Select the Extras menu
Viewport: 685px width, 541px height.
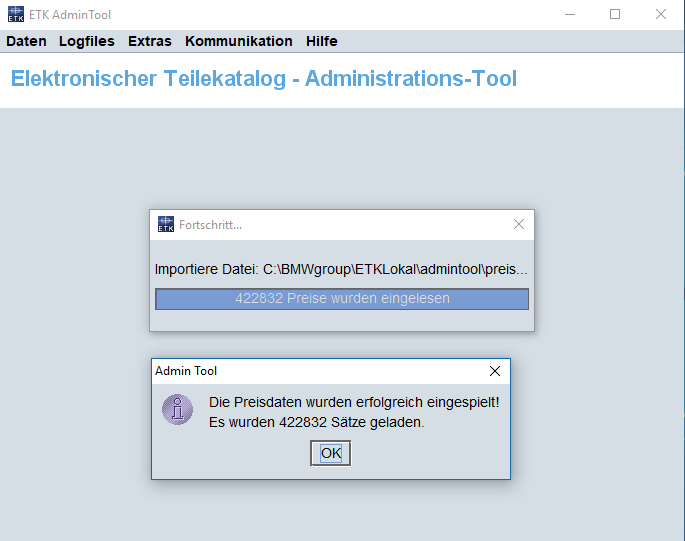click(x=150, y=42)
